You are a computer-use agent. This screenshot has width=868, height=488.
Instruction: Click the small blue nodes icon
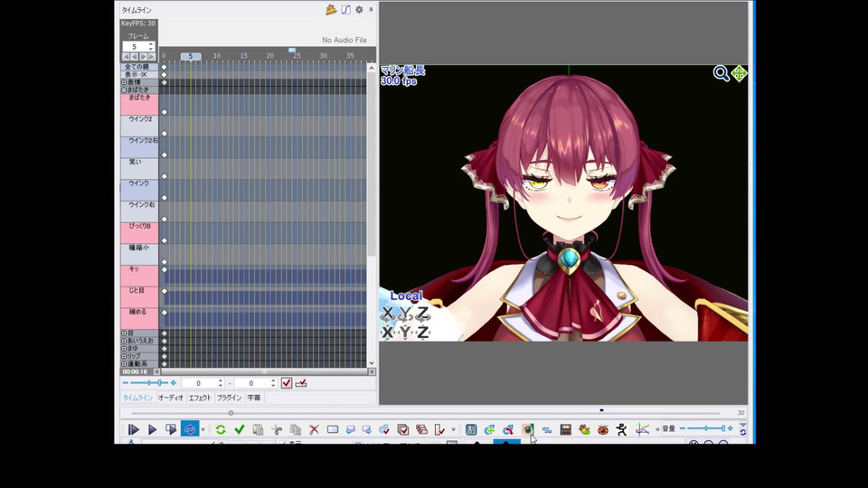pyautogui.click(x=547, y=430)
